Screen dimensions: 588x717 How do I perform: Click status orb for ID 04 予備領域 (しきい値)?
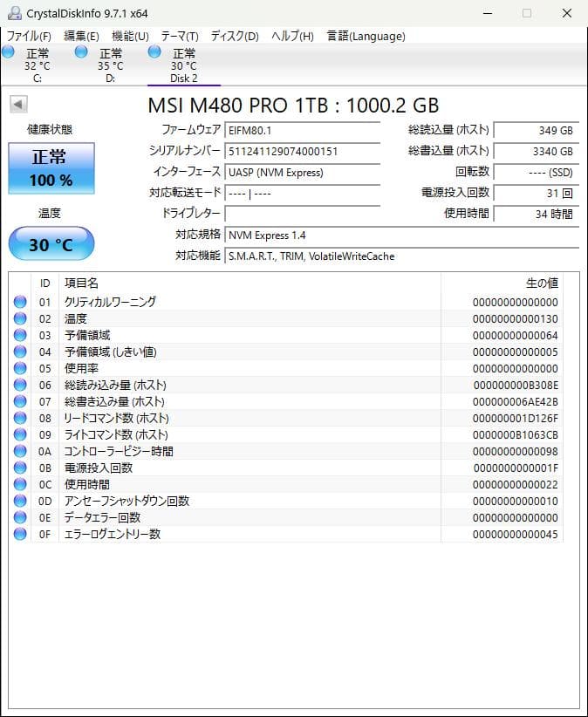point(20,352)
